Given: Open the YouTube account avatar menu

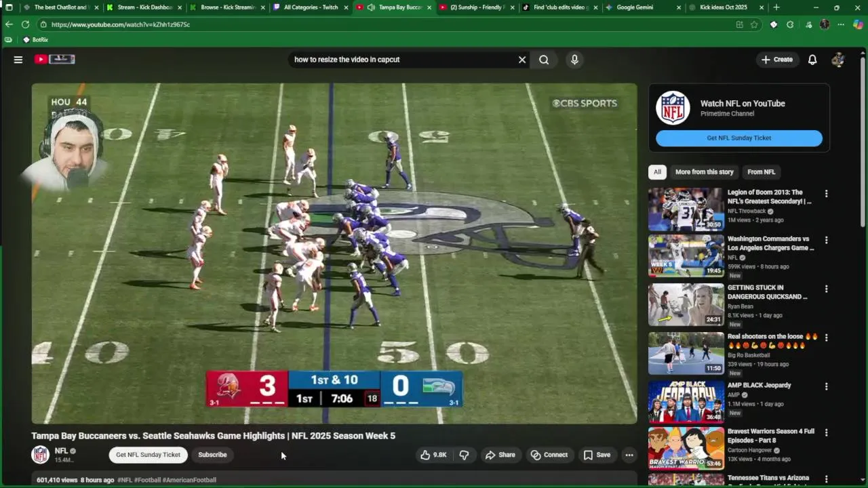Looking at the screenshot, I should coord(838,60).
